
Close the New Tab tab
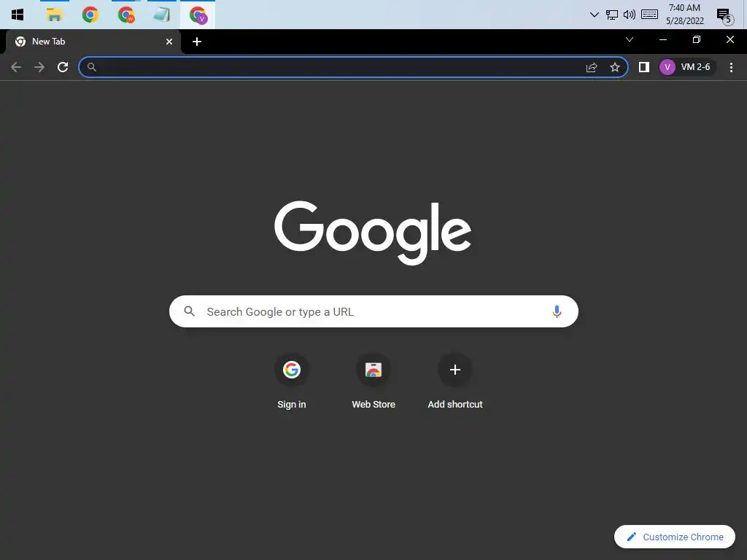pos(169,42)
